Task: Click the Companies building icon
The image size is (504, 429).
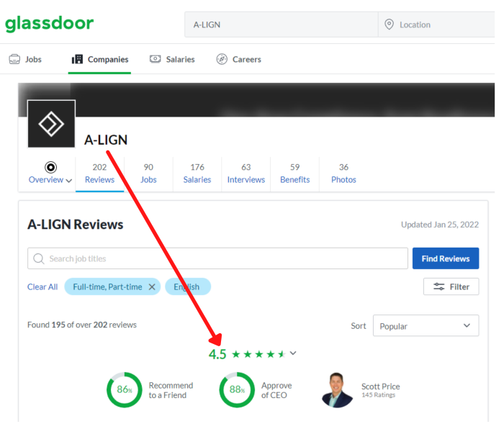Action: click(x=77, y=59)
